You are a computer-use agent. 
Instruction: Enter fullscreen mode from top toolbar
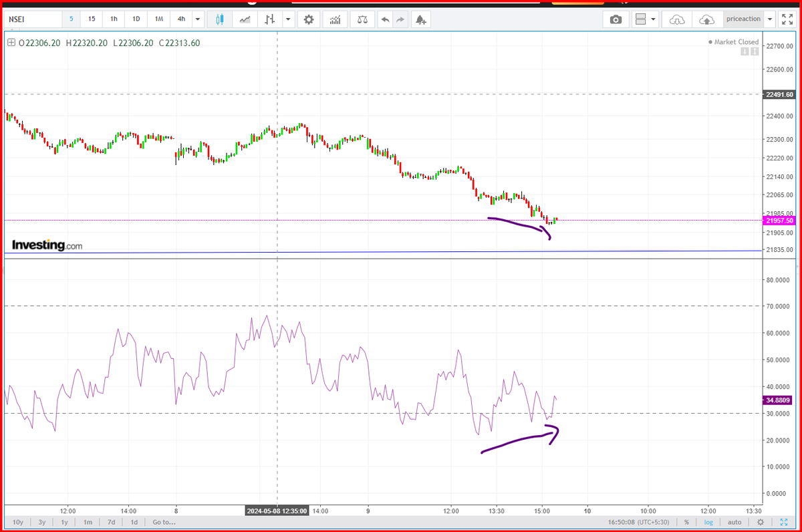click(787, 19)
